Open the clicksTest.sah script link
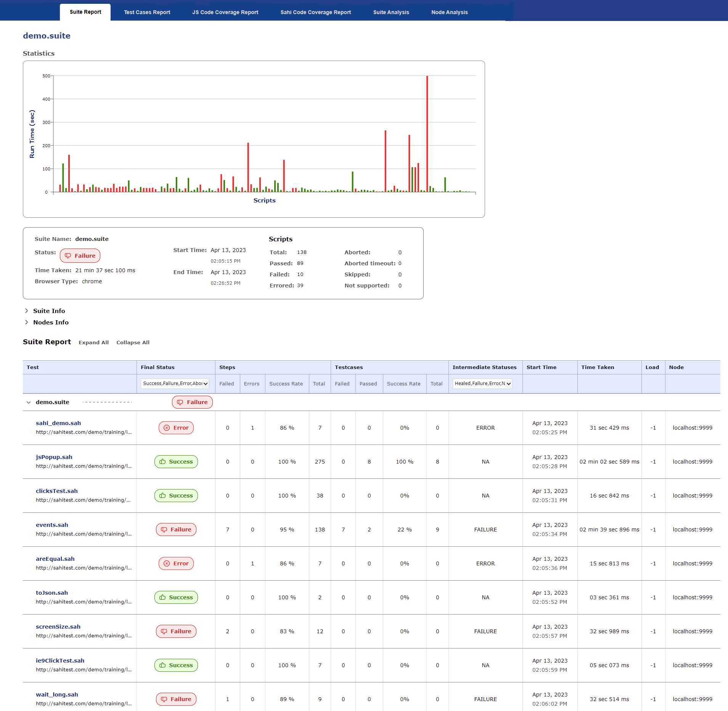 tap(57, 491)
